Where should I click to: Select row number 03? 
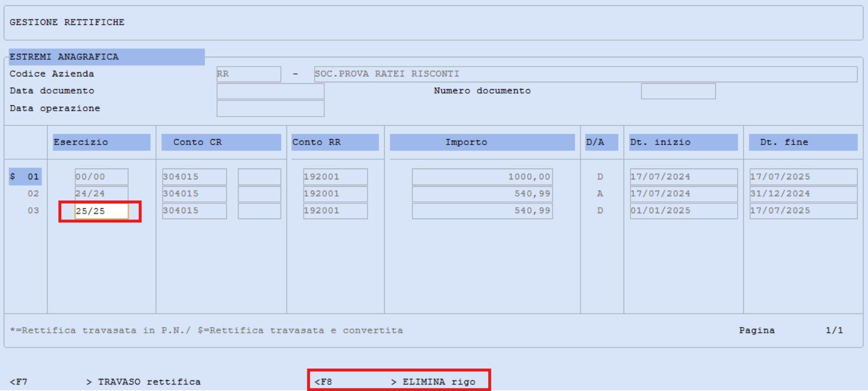point(33,211)
